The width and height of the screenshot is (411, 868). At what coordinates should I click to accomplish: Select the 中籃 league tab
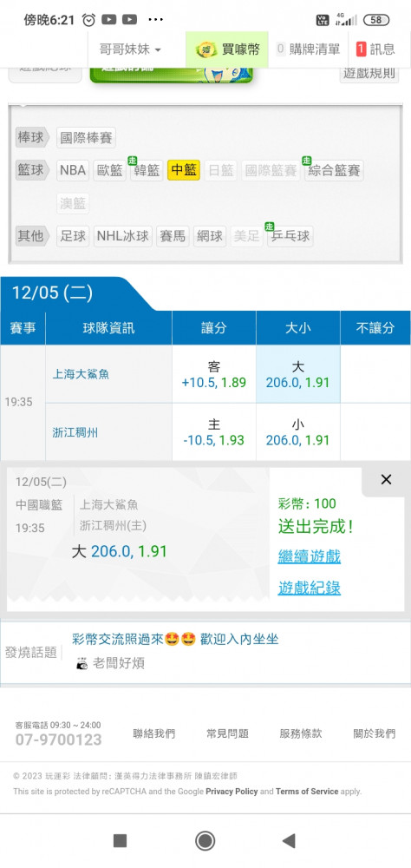[x=184, y=170]
